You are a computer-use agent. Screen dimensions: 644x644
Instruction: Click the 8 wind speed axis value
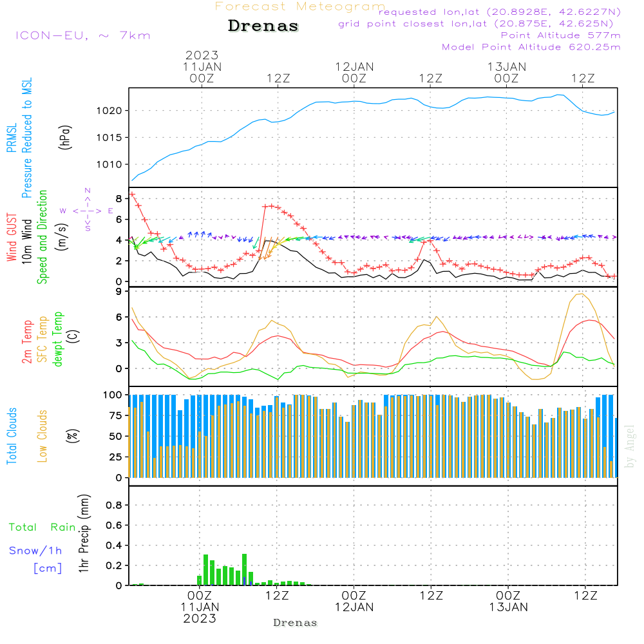pyautogui.click(x=119, y=199)
